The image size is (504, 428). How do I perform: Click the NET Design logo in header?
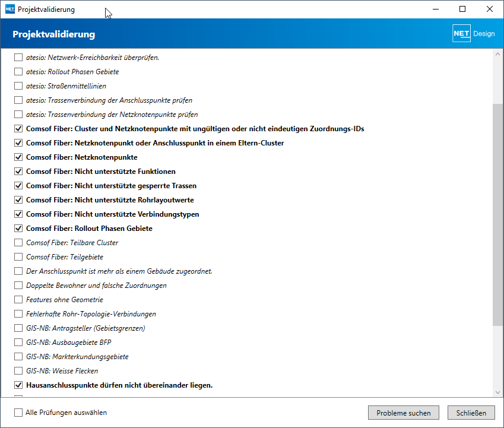coord(474,33)
